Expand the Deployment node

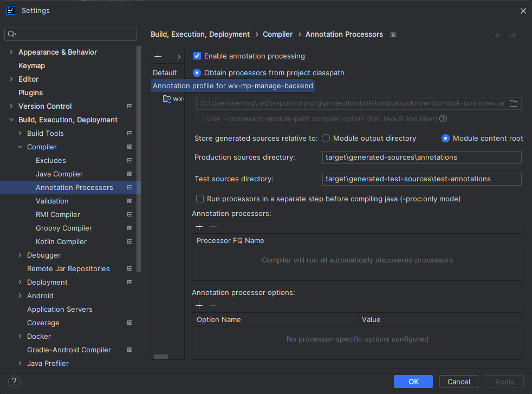20,282
